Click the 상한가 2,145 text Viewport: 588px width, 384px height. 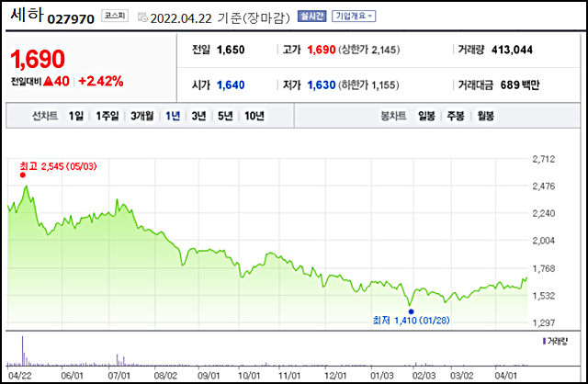(x=369, y=50)
